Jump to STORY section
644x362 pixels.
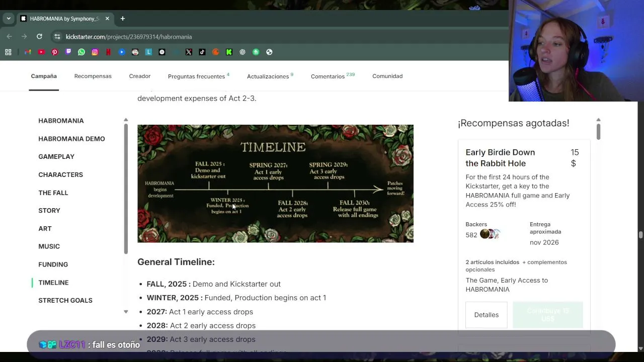49,210
